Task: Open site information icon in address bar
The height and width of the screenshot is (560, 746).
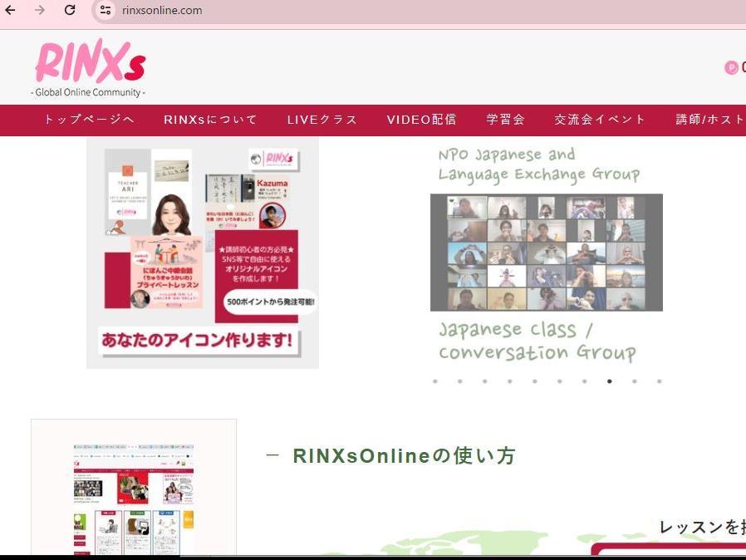Action: click(x=105, y=10)
